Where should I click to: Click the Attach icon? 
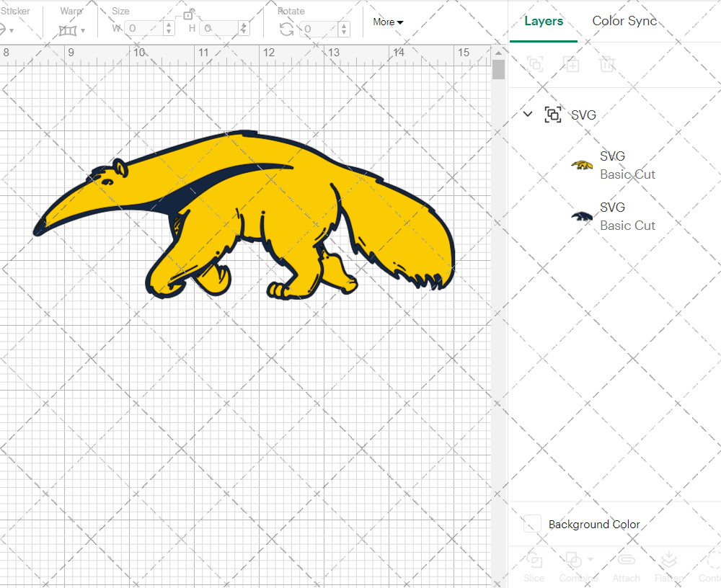coord(626,567)
